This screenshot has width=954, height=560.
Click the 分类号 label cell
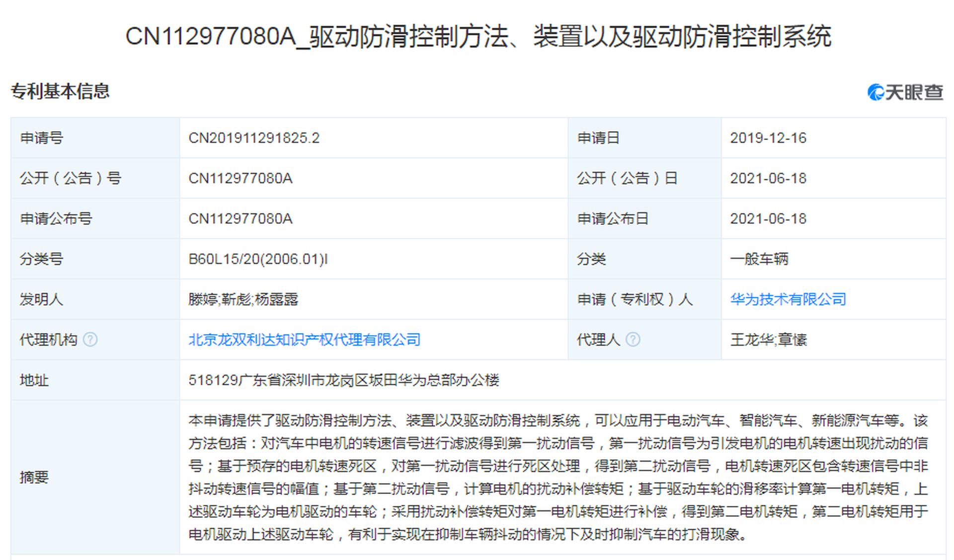[95, 259]
